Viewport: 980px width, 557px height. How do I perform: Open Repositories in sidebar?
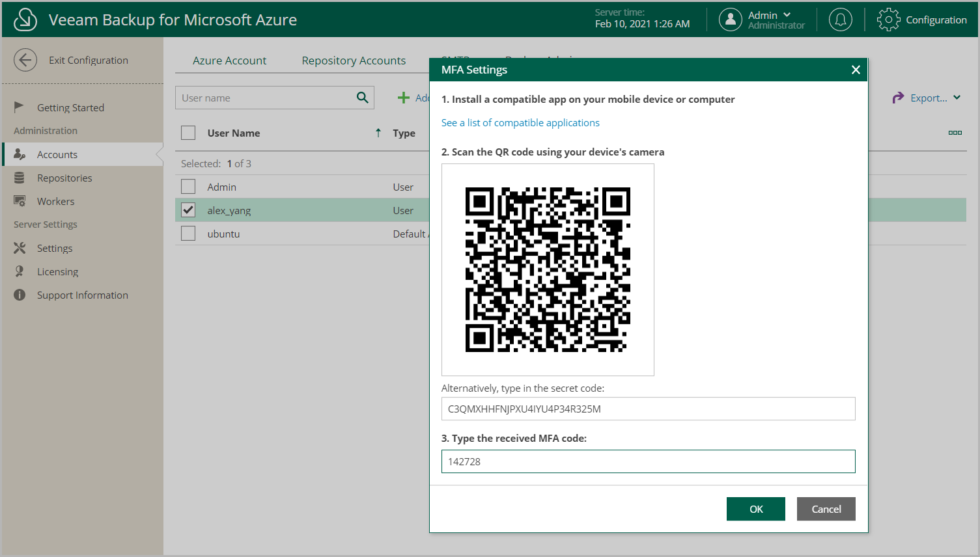coord(64,178)
